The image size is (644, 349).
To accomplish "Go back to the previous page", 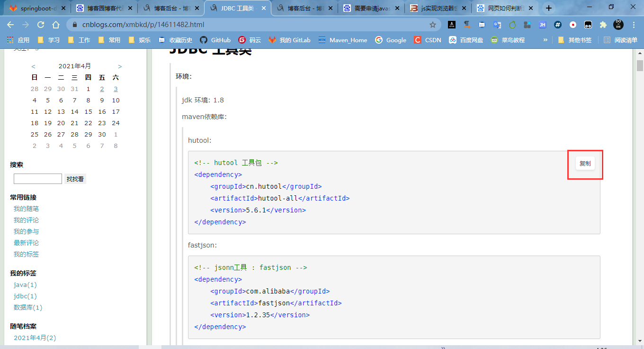I will point(10,25).
